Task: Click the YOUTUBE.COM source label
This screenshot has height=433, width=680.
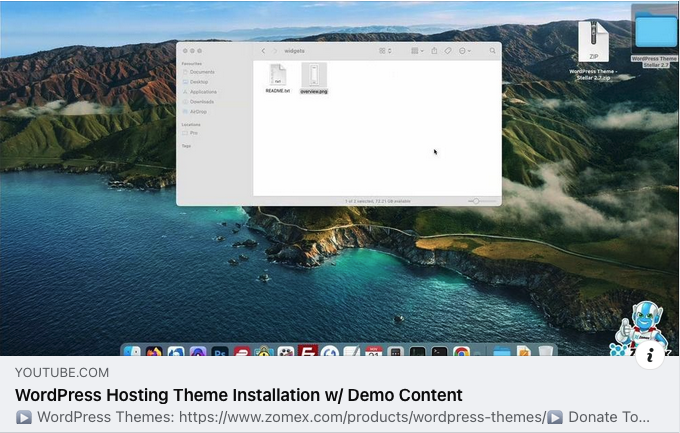Action: click(62, 373)
